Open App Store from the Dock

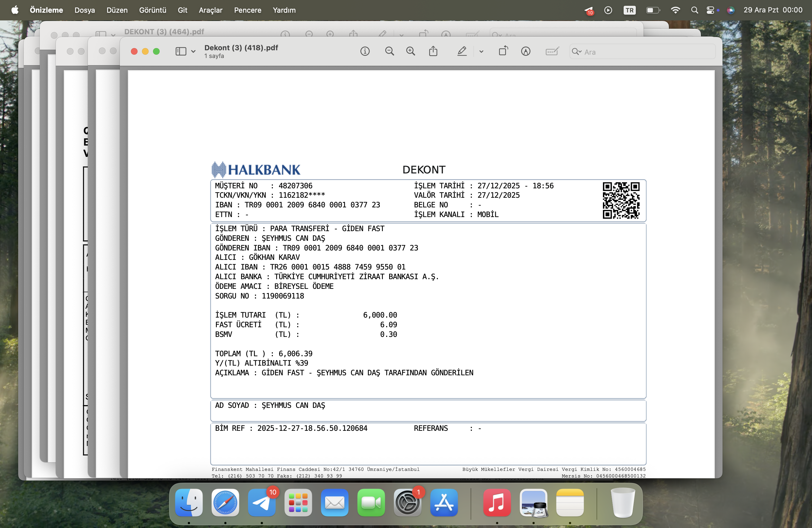point(444,502)
